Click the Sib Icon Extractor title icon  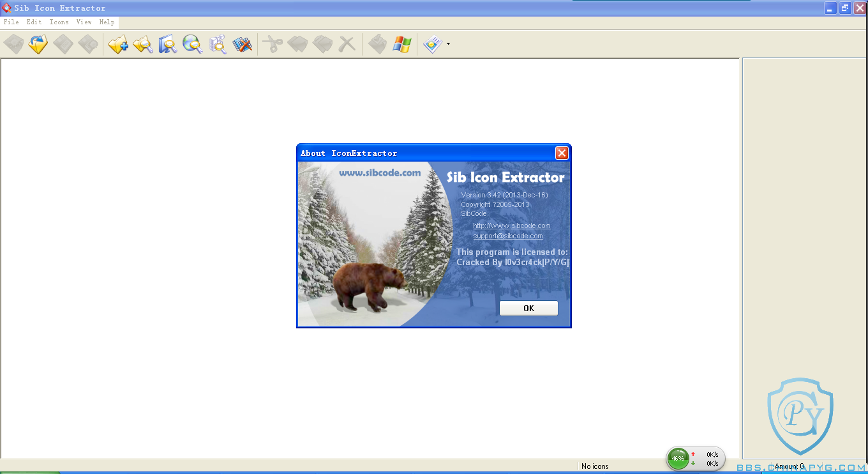(x=6, y=8)
